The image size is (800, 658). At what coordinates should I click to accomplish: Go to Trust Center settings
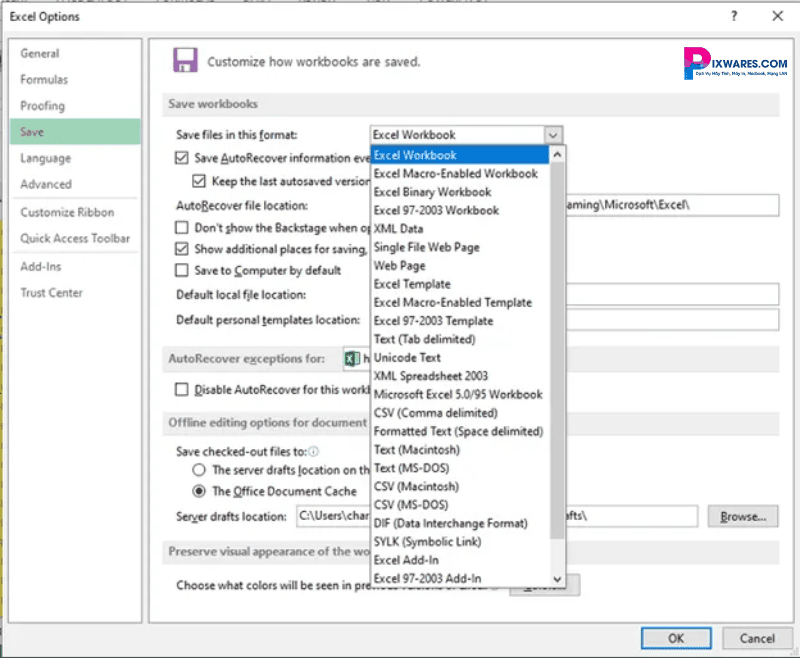click(x=51, y=293)
